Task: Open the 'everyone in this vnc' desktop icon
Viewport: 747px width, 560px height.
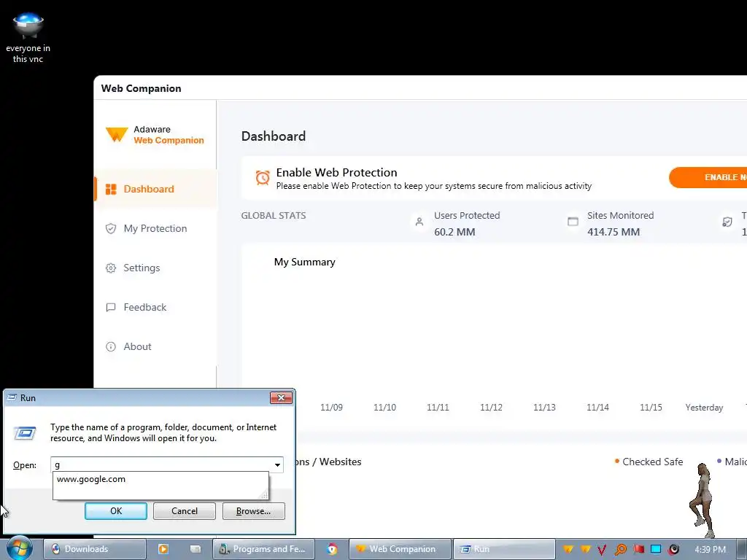Action: click(x=28, y=38)
